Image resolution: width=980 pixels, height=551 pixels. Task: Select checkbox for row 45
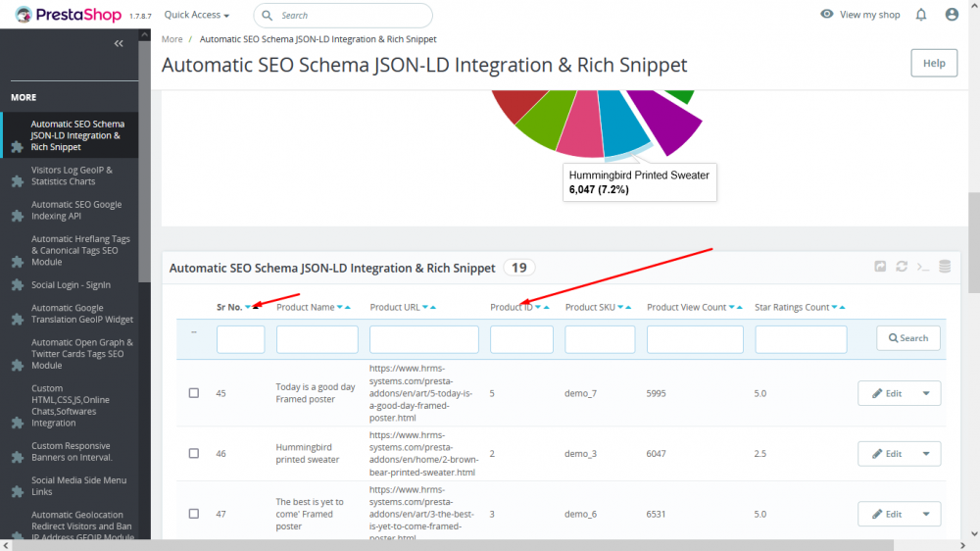194,393
